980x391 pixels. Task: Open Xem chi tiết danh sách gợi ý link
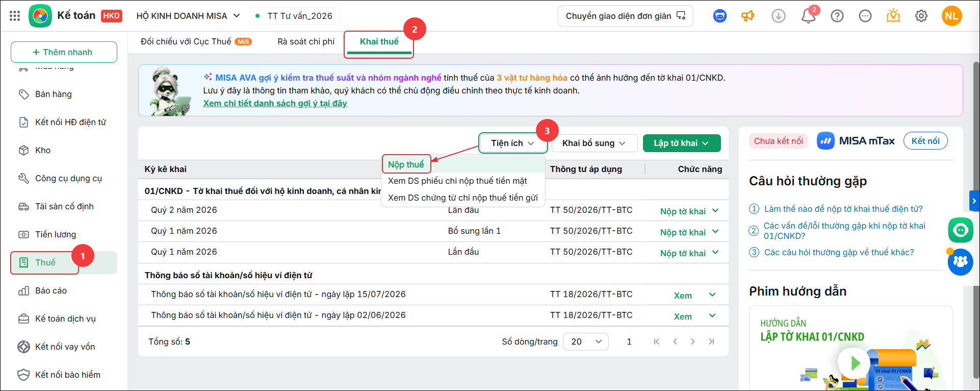tap(275, 103)
